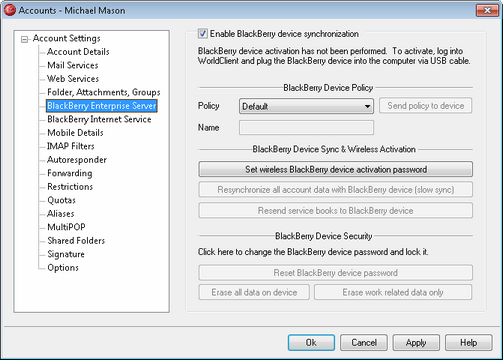Open the Autoresponder settings
This screenshot has height=360, width=503.
coord(77,160)
